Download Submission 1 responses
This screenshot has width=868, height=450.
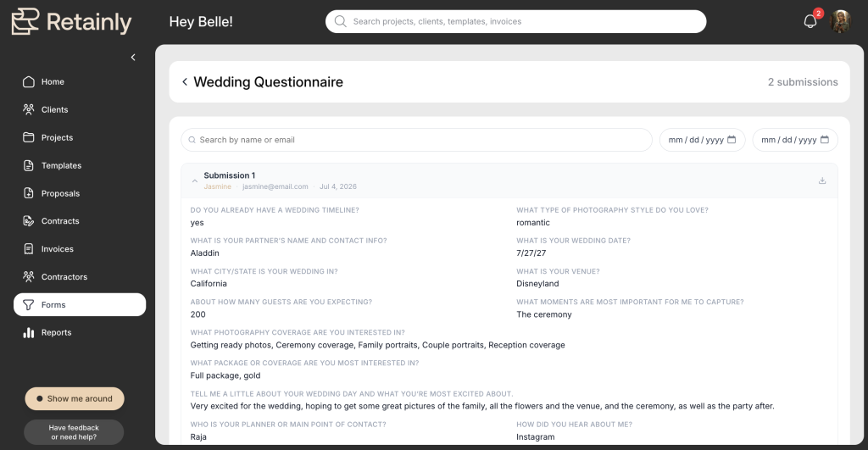point(822,181)
